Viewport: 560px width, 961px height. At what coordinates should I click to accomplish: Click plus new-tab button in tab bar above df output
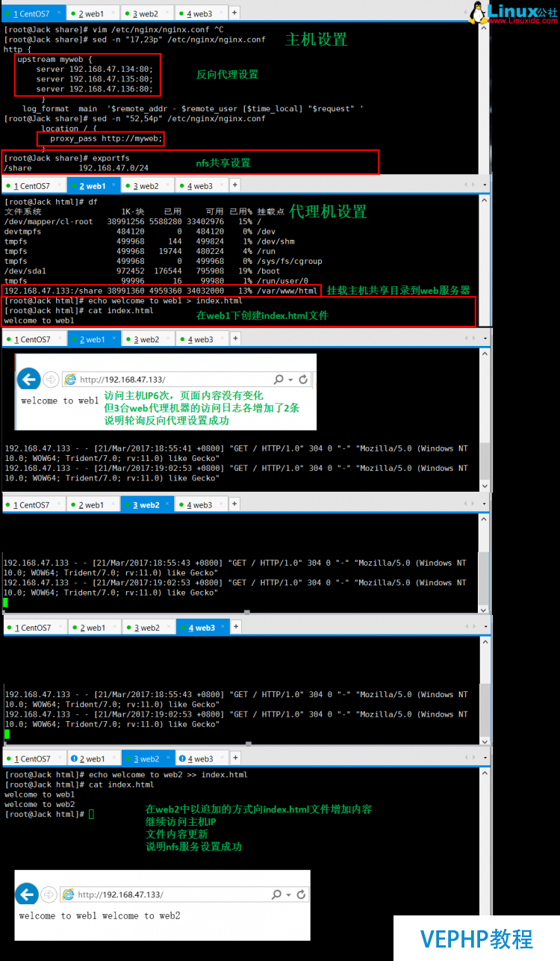[234, 186]
